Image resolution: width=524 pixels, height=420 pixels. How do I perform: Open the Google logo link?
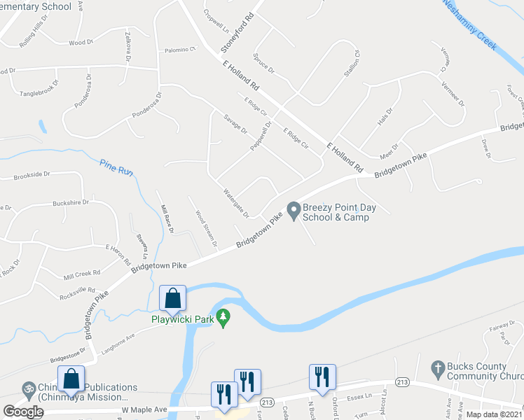pyautogui.click(x=23, y=412)
